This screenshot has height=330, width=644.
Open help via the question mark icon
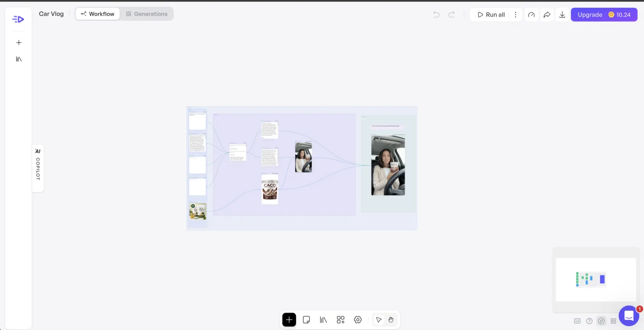589,321
